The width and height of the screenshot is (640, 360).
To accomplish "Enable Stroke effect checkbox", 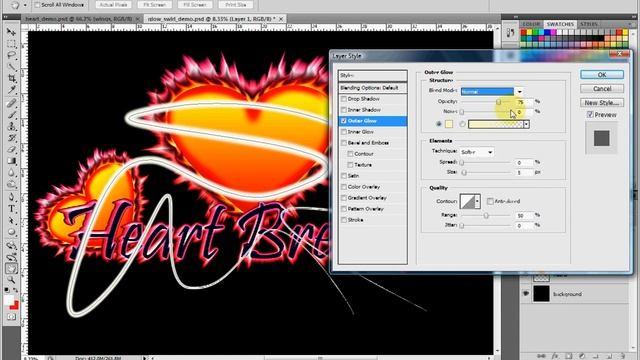I will click(x=344, y=220).
